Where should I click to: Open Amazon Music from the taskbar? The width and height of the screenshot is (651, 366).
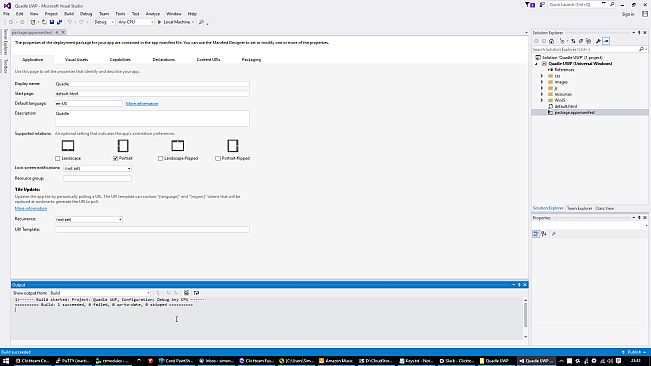335,361
